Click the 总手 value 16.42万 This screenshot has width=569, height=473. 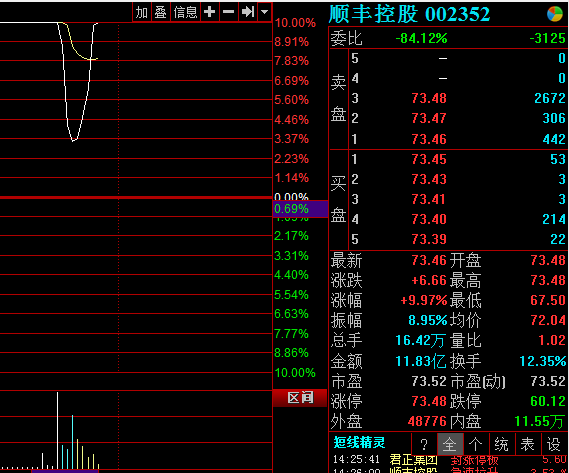tap(420, 341)
